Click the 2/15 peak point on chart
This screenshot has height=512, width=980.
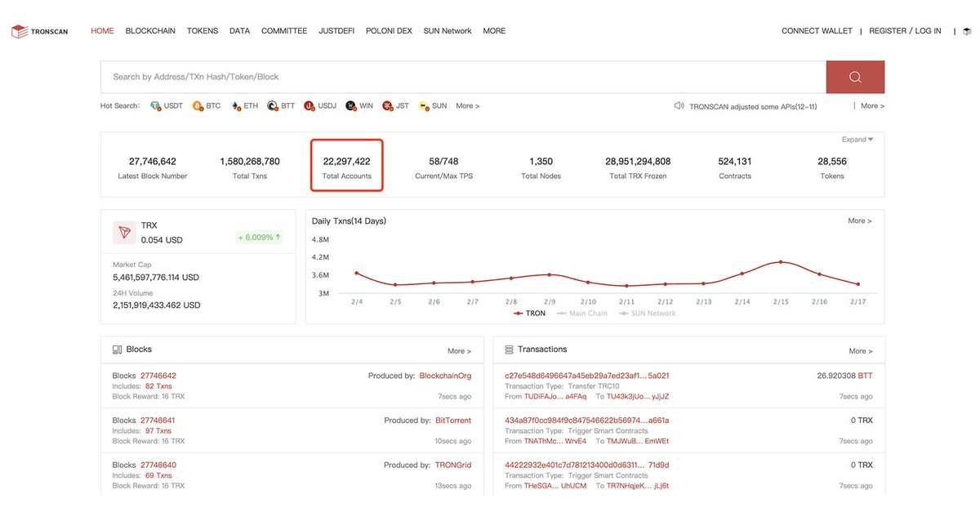point(781,262)
